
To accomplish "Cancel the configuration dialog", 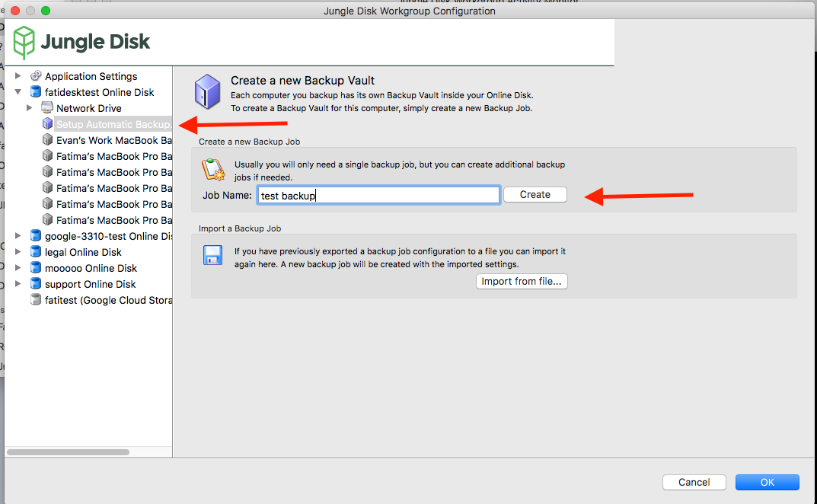I will coord(694,482).
